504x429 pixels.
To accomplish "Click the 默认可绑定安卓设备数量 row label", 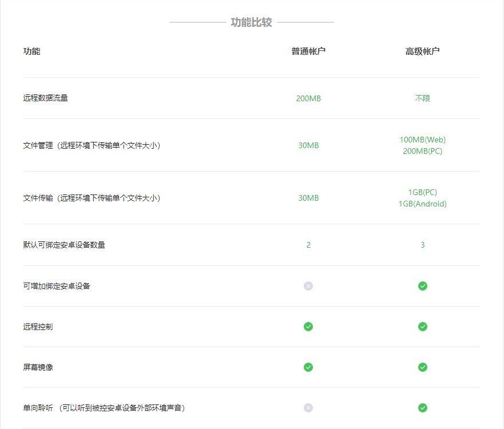I will click(64, 245).
